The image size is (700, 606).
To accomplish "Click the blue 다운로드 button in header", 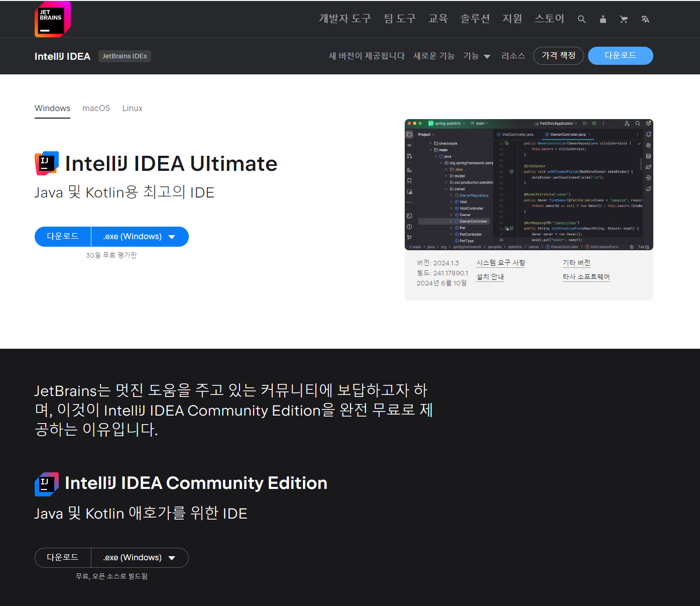I will click(621, 56).
